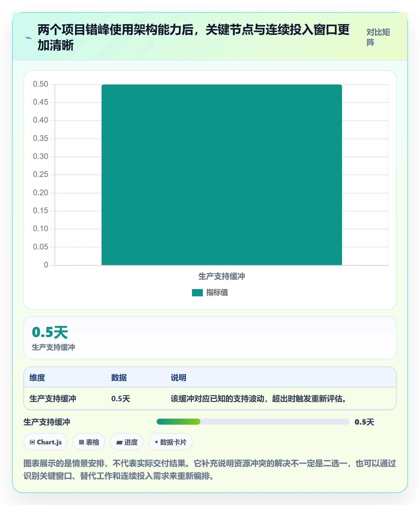420x505 pixels.
Task: Click the 0.5天 value beside progress bar
Action: click(x=364, y=422)
